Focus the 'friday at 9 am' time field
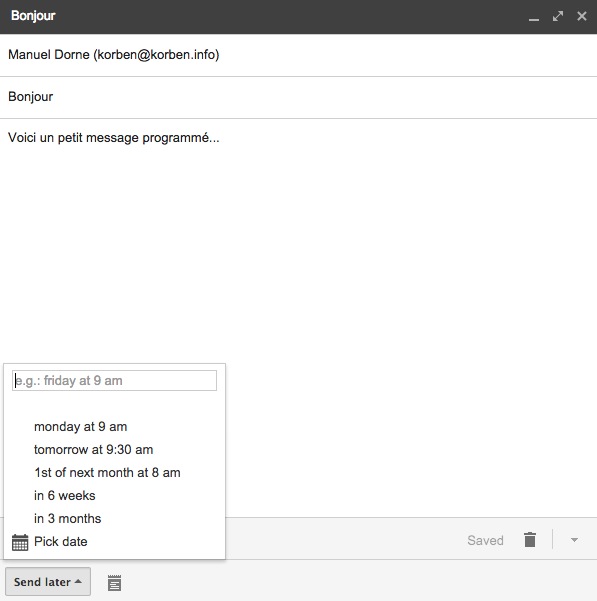 click(114, 380)
